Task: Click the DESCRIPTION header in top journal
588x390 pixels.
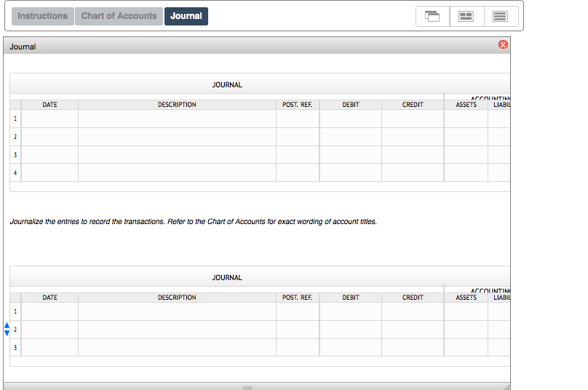Action: click(x=177, y=105)
